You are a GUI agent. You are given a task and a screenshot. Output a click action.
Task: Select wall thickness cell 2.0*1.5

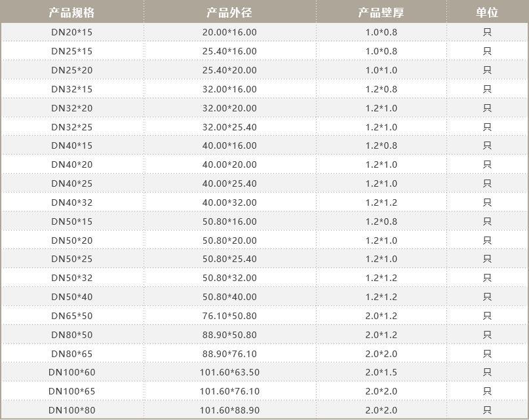coord(381,372)
